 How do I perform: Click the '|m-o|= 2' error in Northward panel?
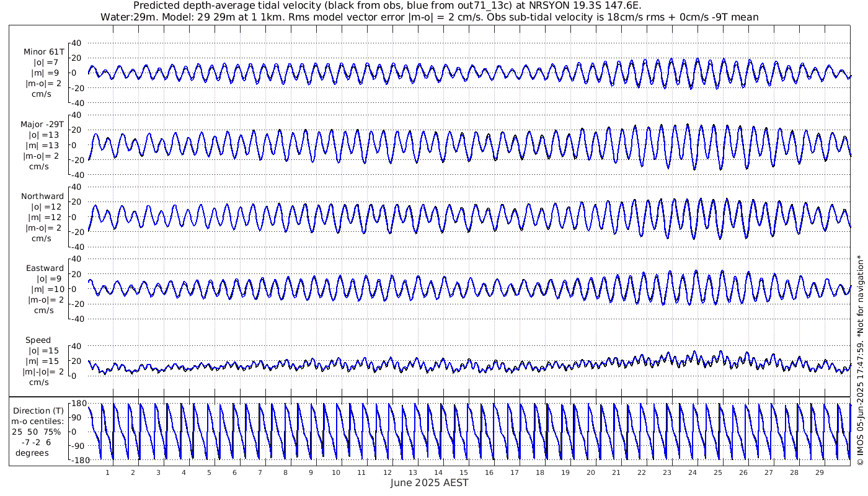tap(43, 228)
